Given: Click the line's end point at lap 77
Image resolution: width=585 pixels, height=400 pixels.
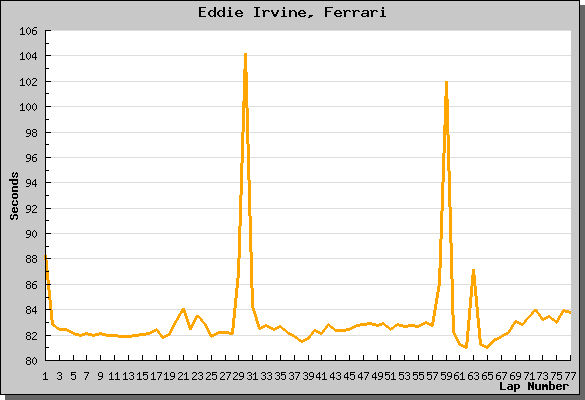Looking at the screenshot, I should (570, 312).
